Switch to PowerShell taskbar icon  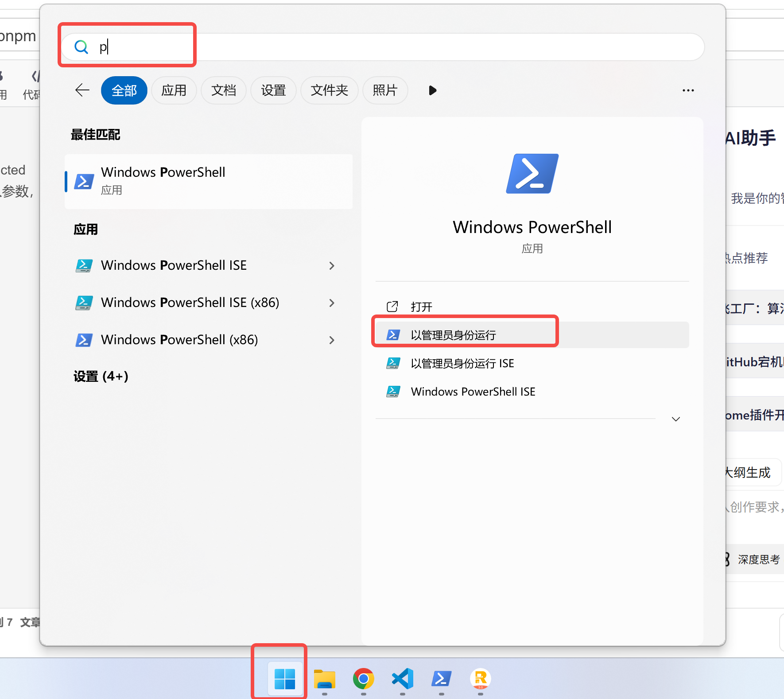[x=442, y=679]
